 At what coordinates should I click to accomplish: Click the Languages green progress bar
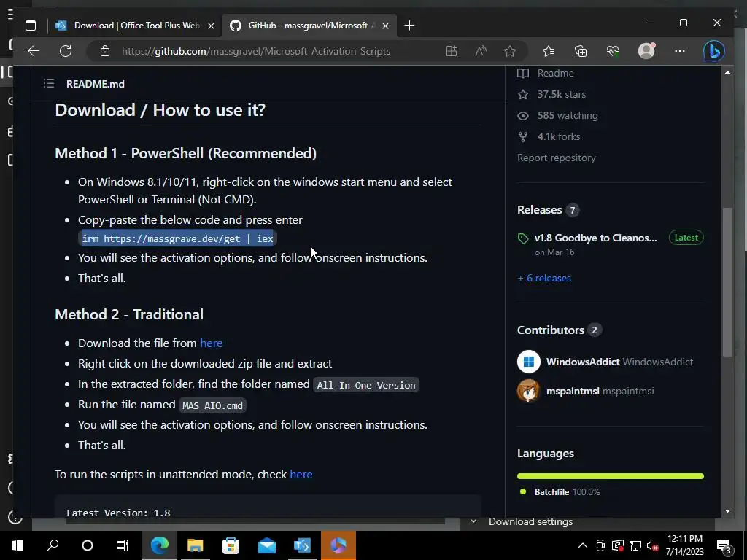coord(611,476)
